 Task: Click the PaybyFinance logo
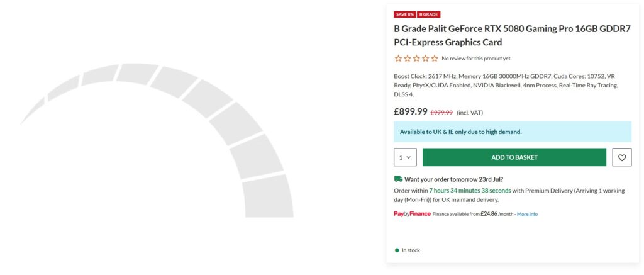pos(412,214)
